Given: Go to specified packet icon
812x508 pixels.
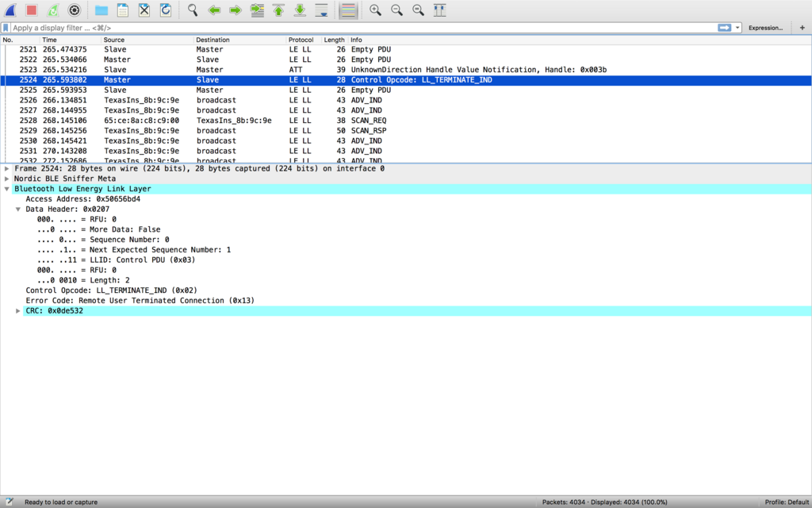Looking at the screenshot, I should click(x=257, y=10).
